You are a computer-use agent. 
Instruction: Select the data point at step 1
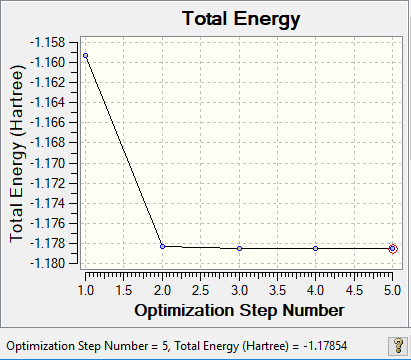[x=86, y=56]
